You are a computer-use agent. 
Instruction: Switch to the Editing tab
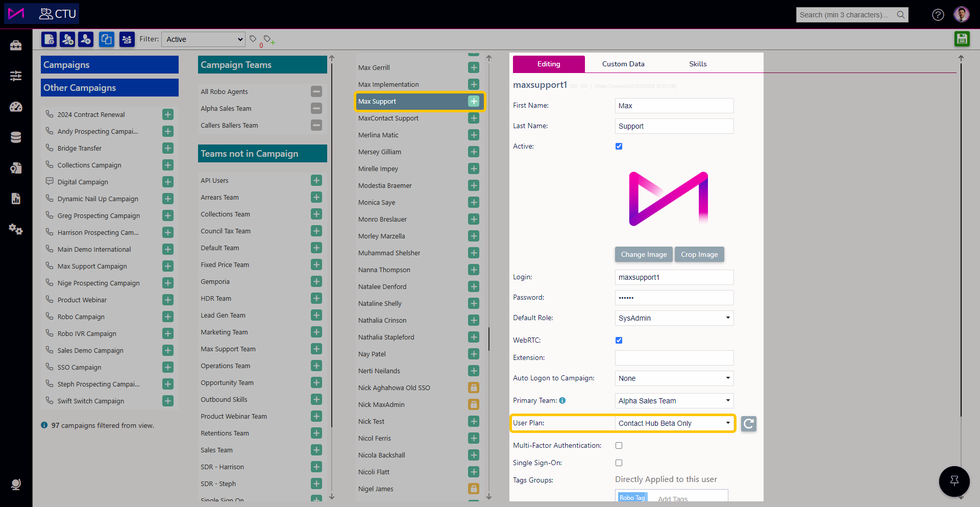click(x=549, y=64)
